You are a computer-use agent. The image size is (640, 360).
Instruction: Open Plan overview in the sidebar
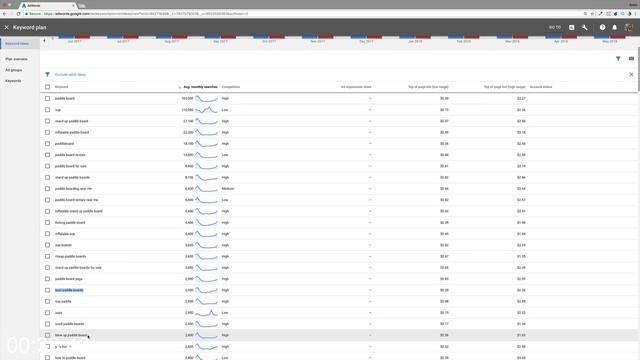16,59
